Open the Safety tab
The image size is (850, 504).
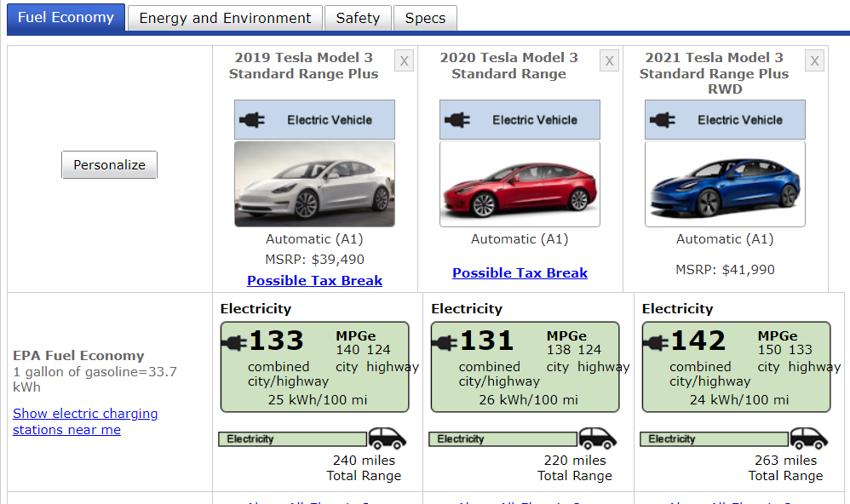tap(358, 18)
